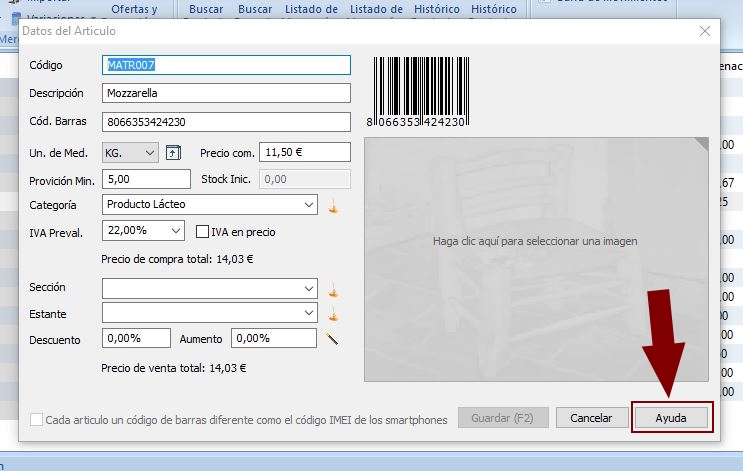Image resolution: width=743 pixels, height=471 pixels.
Task: Click the first Buscar item in background ribbon
Action: [206, 9]
